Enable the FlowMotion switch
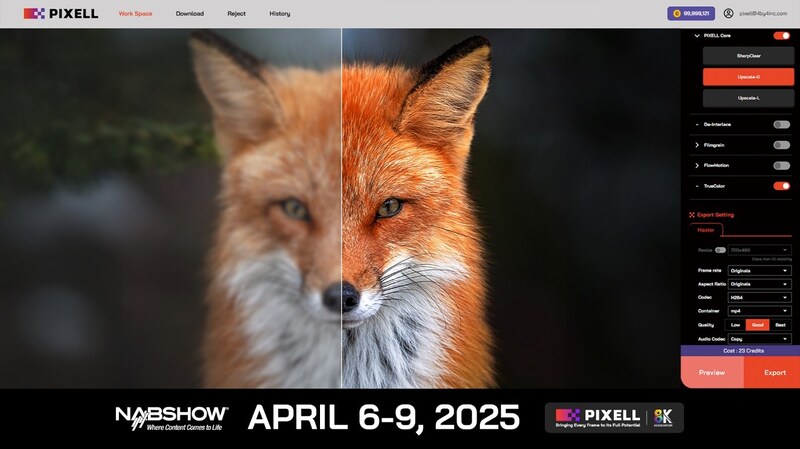The width and height of the screenshot is (800, 449). tap(781, 165)
